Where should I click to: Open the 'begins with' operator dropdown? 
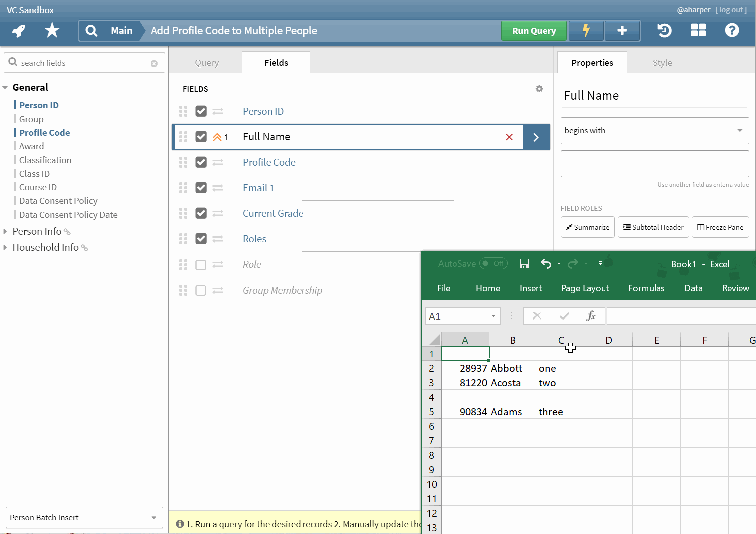click(654, 131)
